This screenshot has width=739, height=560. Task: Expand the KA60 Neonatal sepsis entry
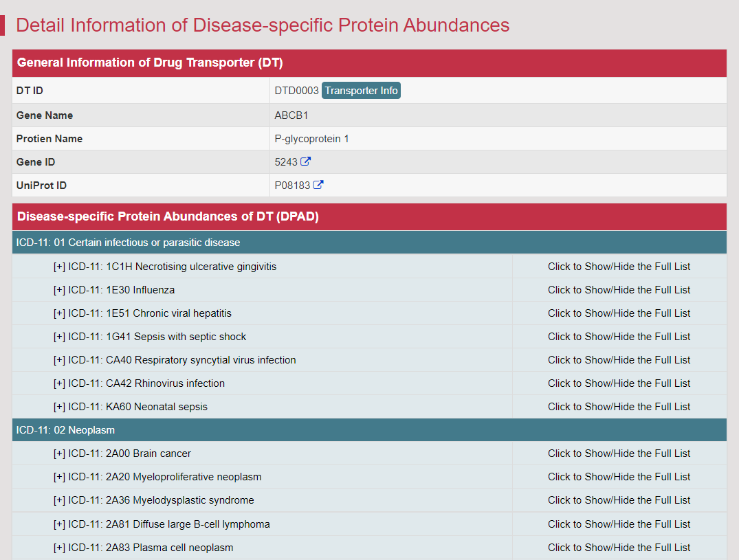click(x=130, y=407)
